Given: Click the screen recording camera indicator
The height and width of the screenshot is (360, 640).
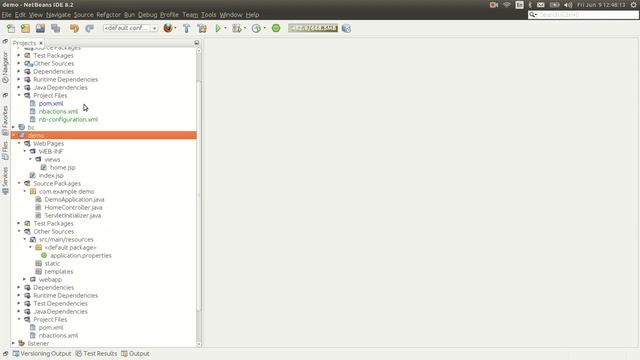Looking at the screenshot, I should point(494,5).
